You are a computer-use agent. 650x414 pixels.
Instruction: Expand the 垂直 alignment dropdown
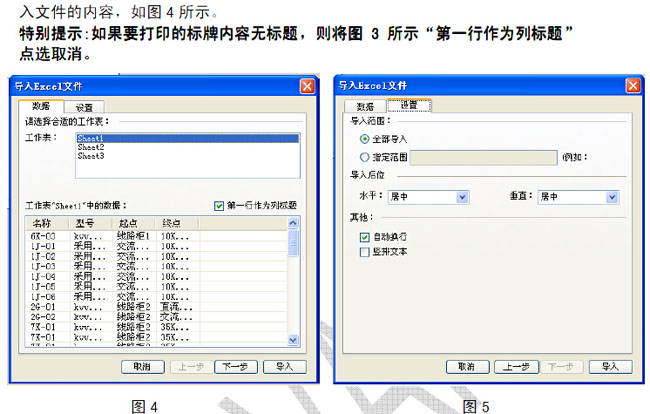coord(611,198)
